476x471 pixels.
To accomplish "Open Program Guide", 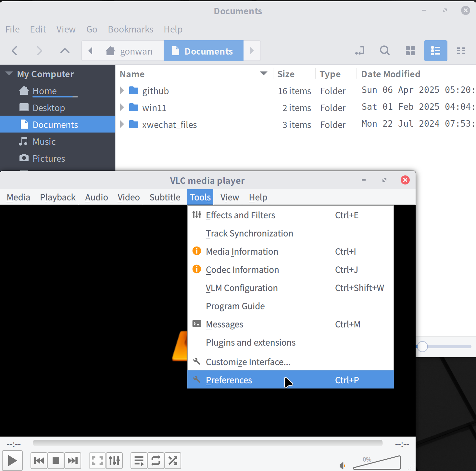I will click(x=291, y=306).
